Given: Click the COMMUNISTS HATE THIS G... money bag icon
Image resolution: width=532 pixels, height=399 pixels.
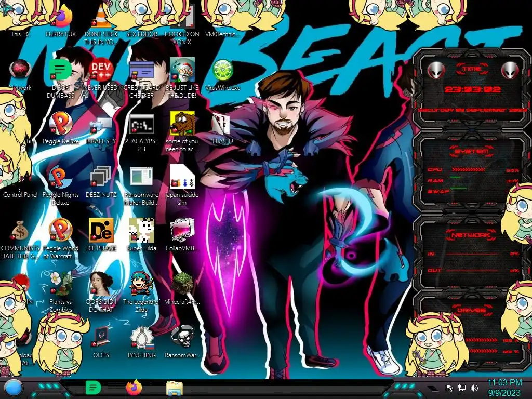Looking at the screenshot, I should [x=20, y=231].
